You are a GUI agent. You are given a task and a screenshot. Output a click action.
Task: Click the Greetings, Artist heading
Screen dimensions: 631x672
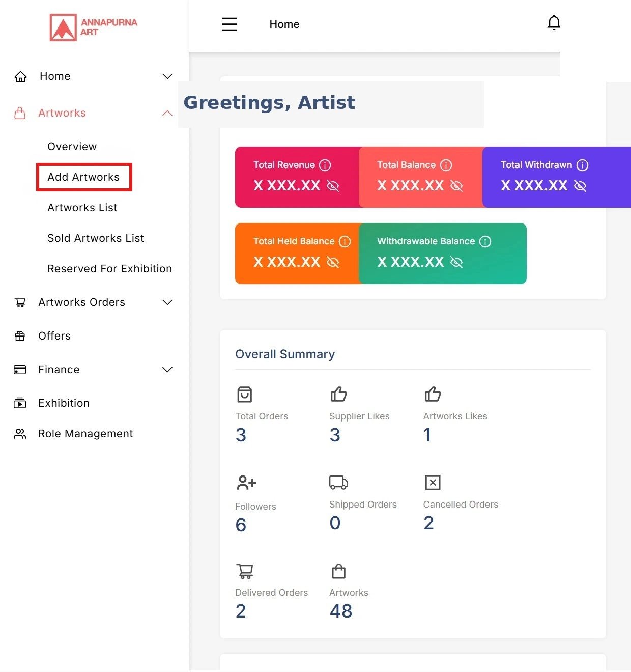coord(269,102)
